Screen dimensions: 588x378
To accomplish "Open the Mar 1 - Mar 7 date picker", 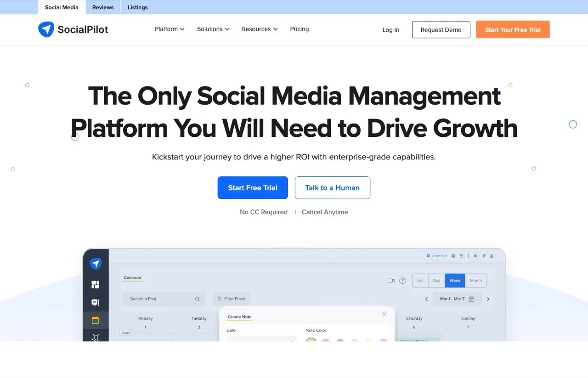I will (457, 299).
